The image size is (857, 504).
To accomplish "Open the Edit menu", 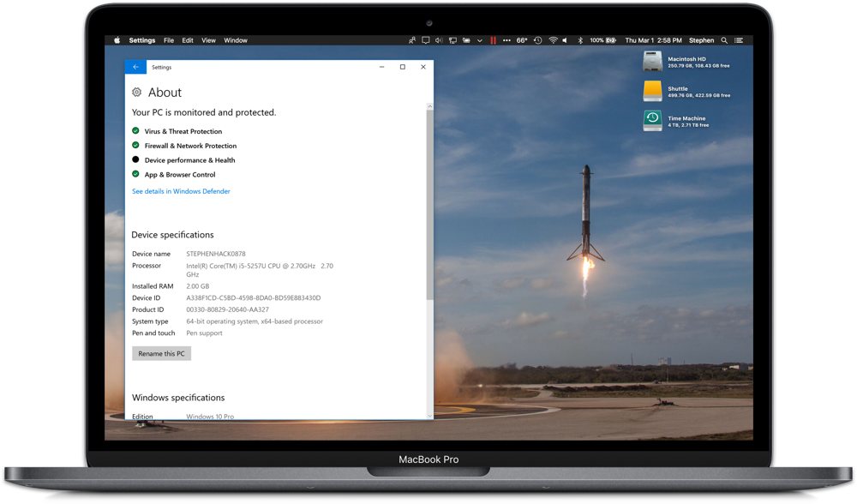I will (188, 40).
